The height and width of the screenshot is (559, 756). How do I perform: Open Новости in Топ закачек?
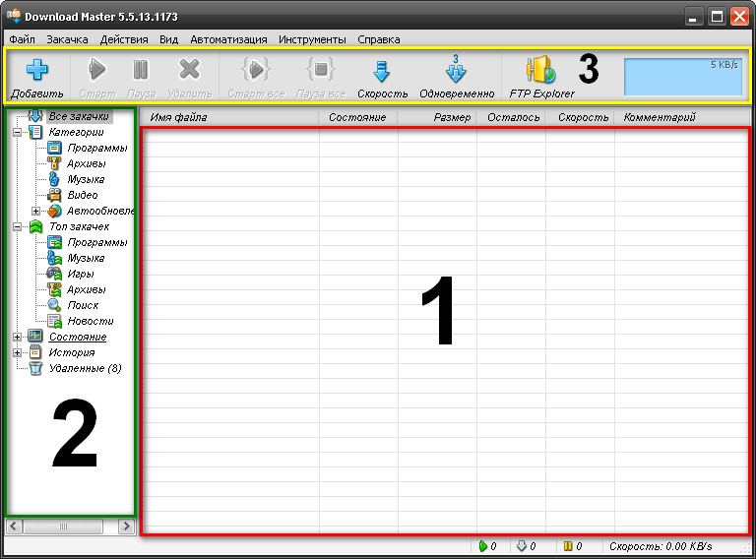point(91,321)
